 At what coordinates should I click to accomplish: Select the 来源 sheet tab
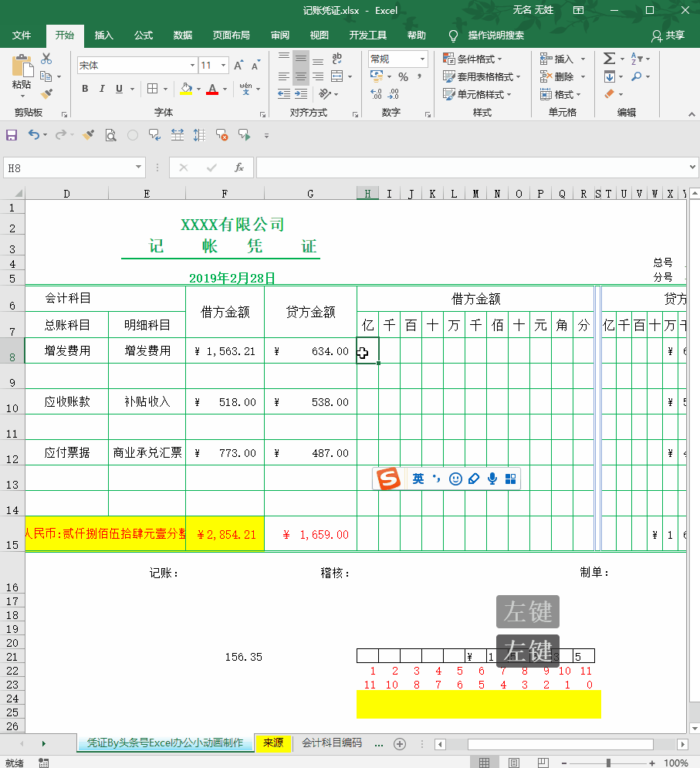coord(273,743)
